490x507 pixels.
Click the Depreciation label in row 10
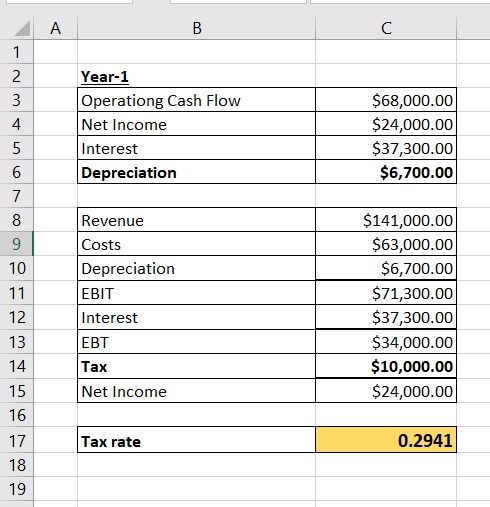coord(196,268)
